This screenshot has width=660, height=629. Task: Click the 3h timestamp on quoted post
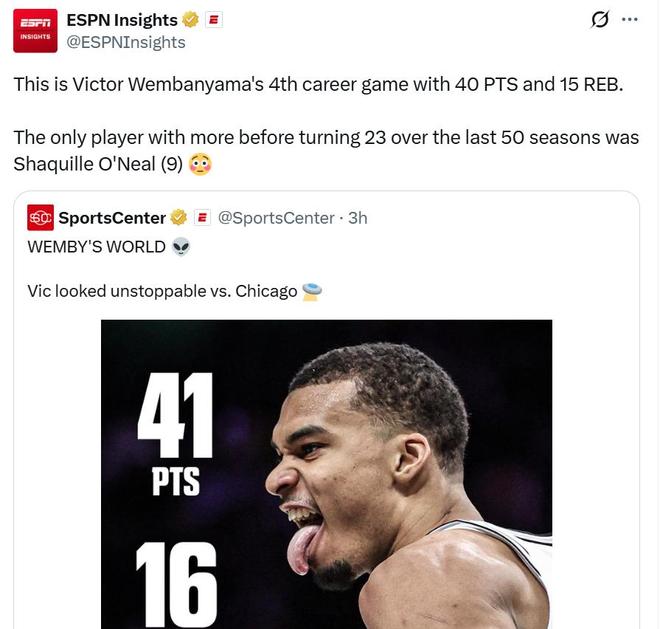tap(357, 217)
